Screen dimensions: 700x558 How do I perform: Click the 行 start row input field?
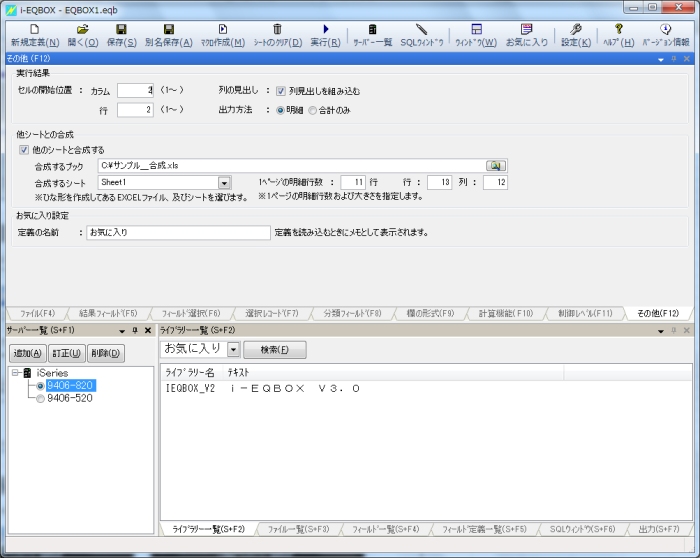pos(135,110)
